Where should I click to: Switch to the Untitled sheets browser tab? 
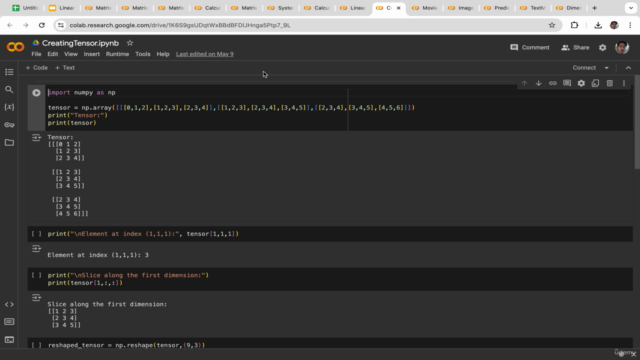pyautogui.click(x=25, y=8)
